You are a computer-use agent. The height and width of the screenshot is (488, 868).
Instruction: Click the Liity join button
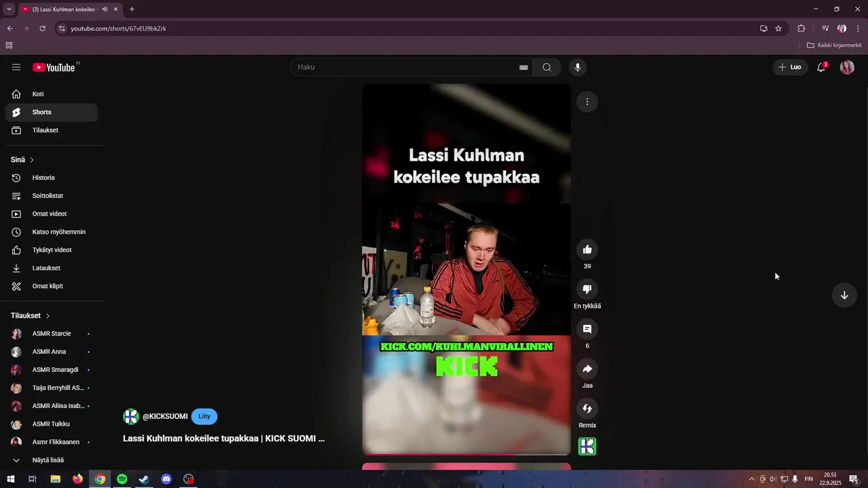tap(204, 416)
